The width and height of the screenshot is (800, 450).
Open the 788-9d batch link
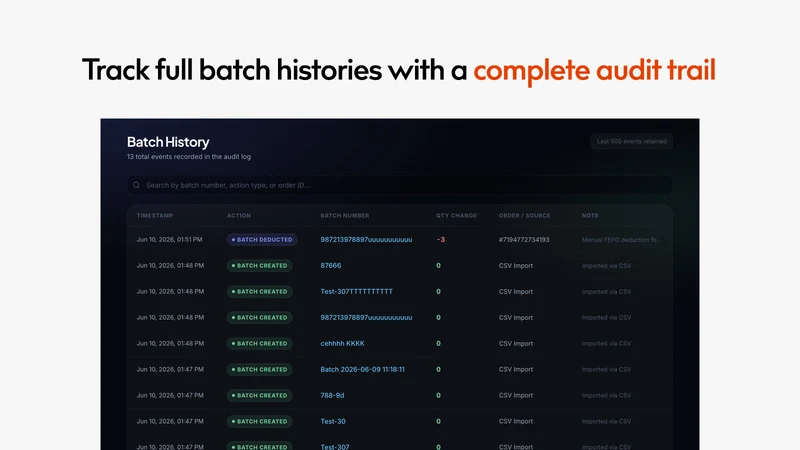[x=332, y=395]
